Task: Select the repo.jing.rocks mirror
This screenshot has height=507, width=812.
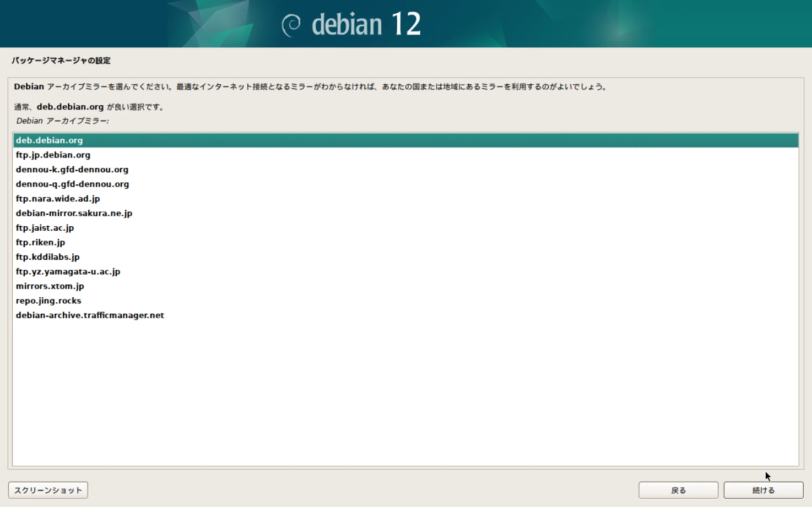Action: (405, 301)
